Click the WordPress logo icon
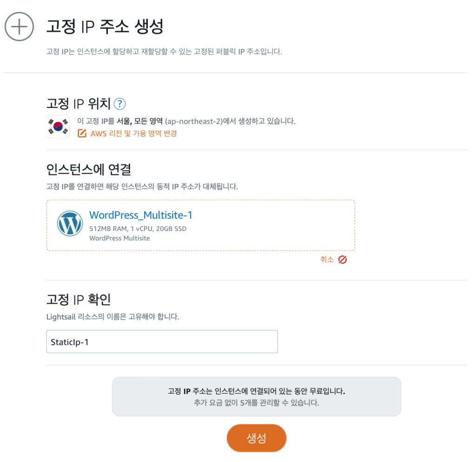Viewport: 476px width, 462px height. [70, 223]
